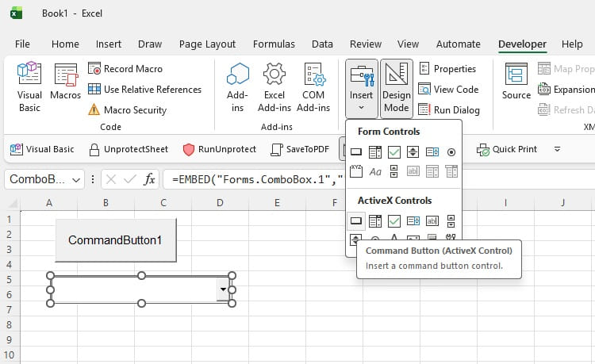Switch to the Formulas tab
Image resolution: width=595 pixels, height=364 pixels.
tap(274, 44)
